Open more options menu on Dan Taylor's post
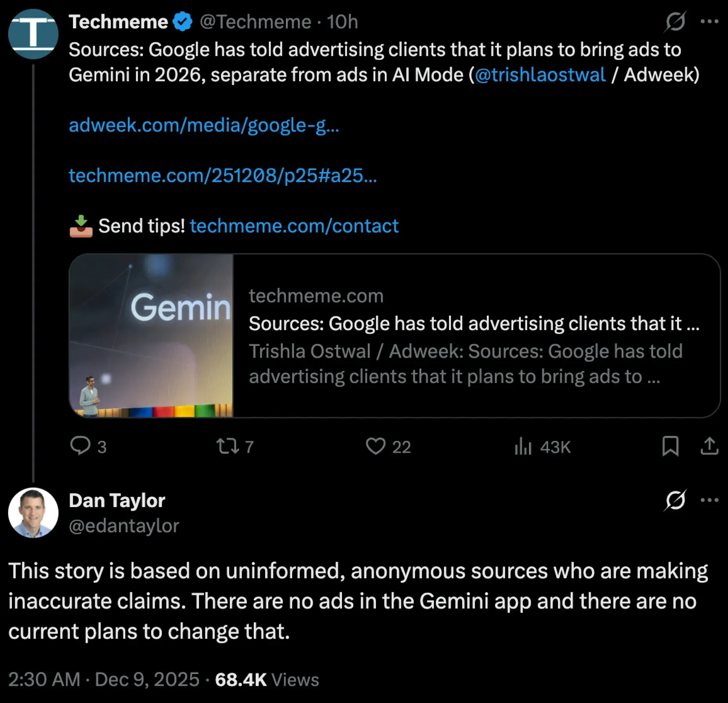 709,500
